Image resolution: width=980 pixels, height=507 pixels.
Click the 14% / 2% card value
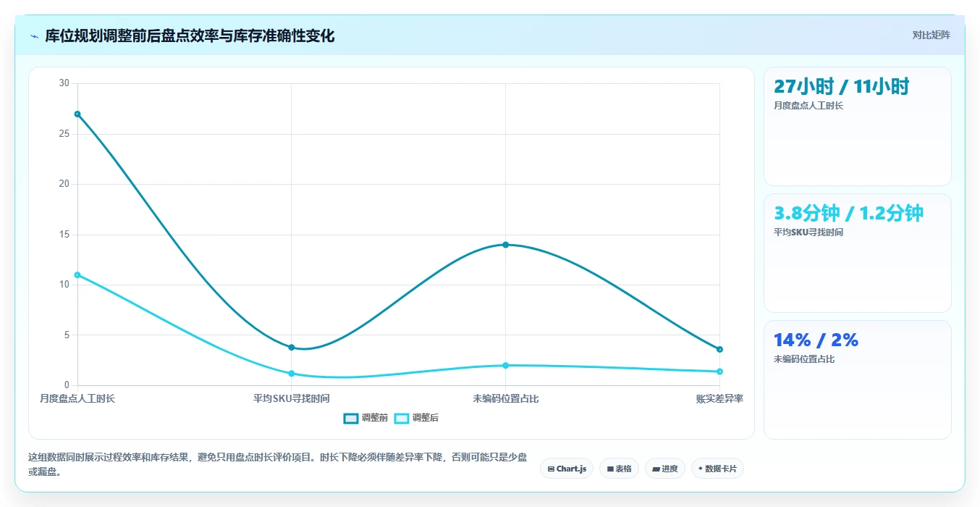coord(816,340)
